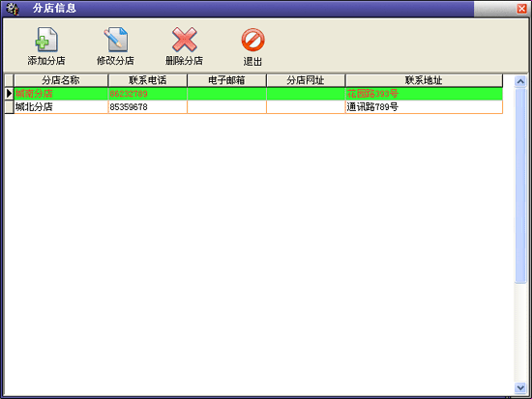Select the 城北分店 row
Screen dimensions: 532x399
click(x=258, y=107)
